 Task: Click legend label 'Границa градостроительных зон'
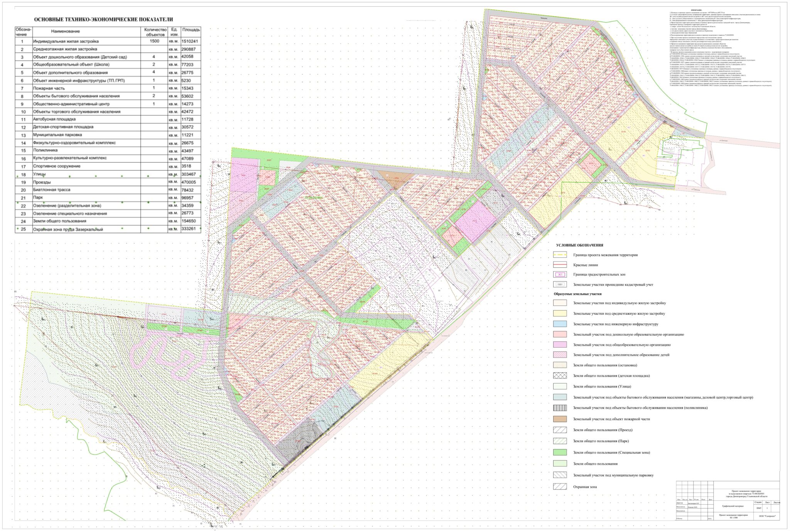[x=599, y=275]
